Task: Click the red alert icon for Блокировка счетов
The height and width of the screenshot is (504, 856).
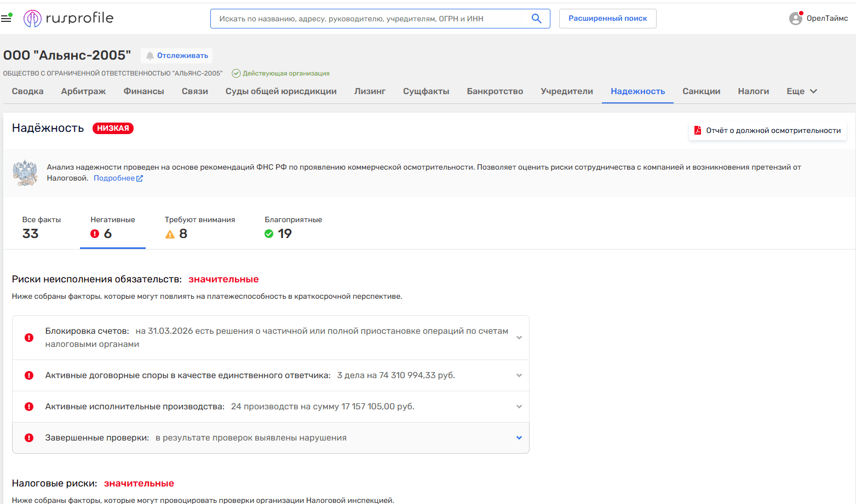Action: click(29, 338)
